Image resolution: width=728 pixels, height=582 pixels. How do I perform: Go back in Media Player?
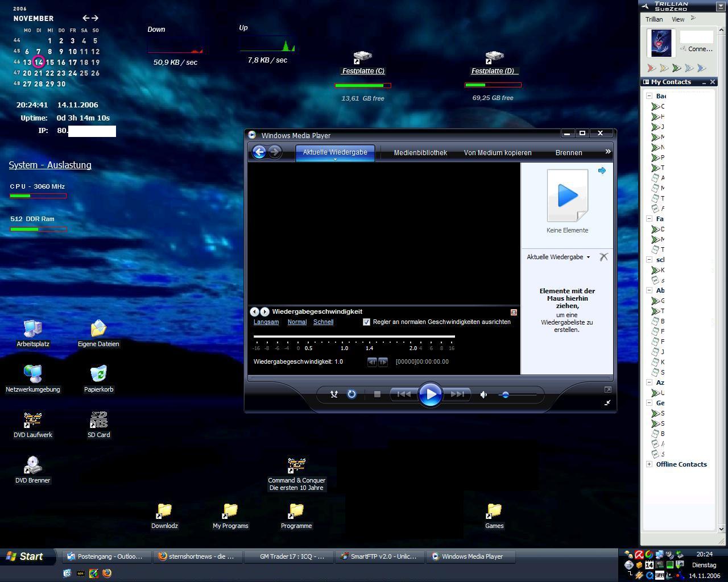[x=259, y=152]
